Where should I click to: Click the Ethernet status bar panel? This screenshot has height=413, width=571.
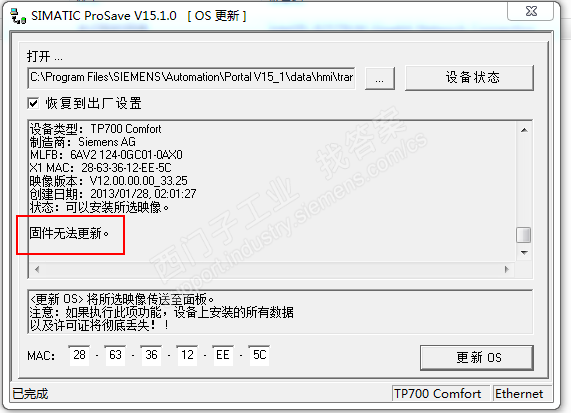(x=521, y=393)
